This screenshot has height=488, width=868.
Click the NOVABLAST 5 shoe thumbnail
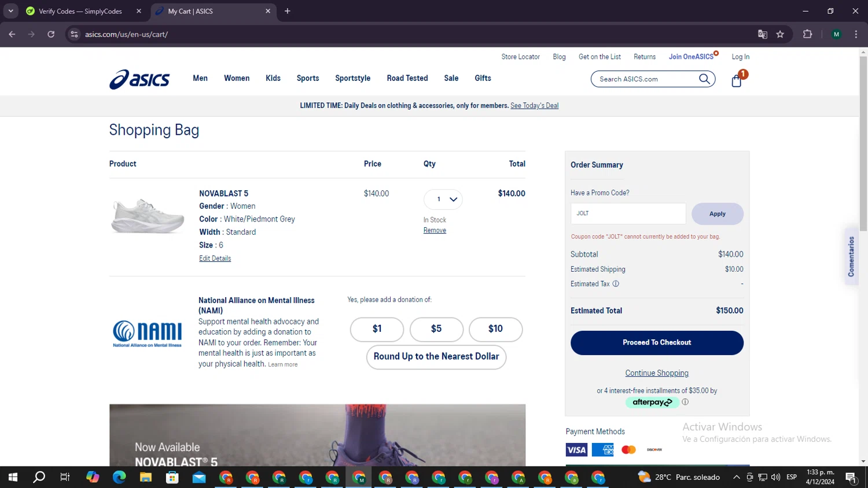click(x=148, y=216)
